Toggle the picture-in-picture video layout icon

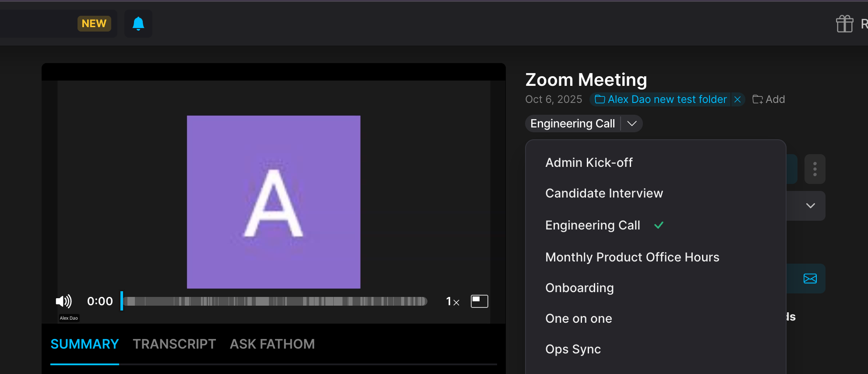[479, 301]
